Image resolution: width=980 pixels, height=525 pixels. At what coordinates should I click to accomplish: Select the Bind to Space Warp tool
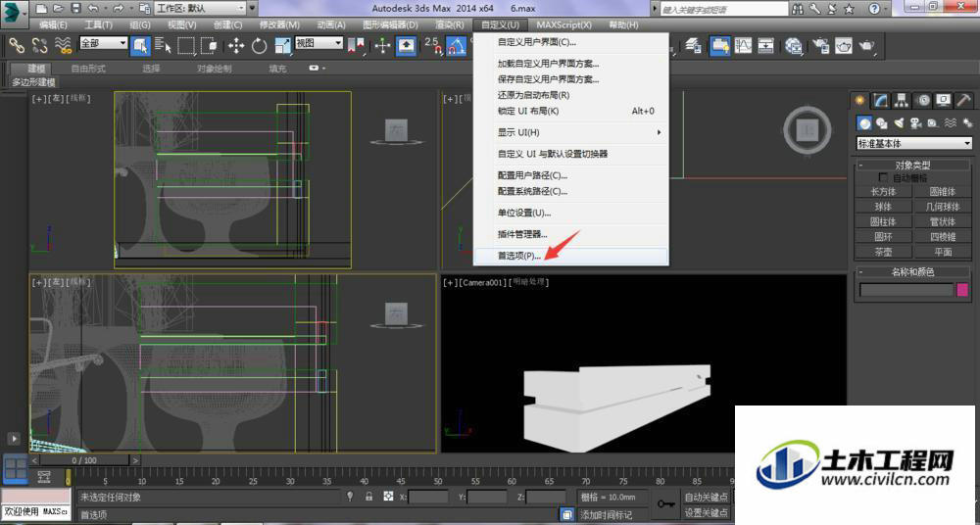coord(63,45)
